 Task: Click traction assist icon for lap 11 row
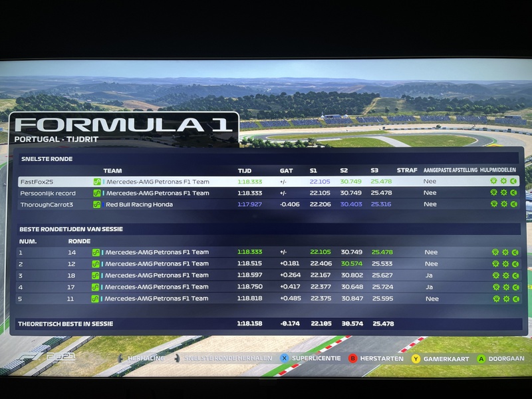pos(497,299)
